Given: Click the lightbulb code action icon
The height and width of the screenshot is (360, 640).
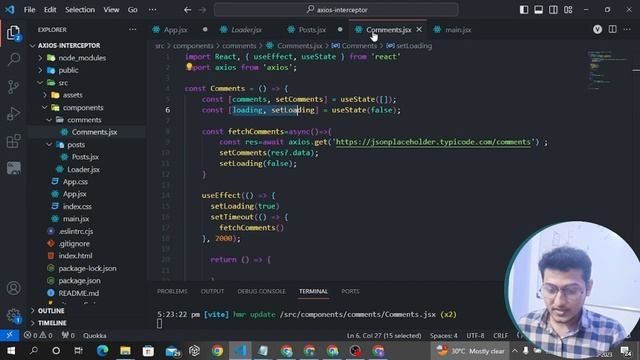Looking at the screenshot, I should point(189,67).
